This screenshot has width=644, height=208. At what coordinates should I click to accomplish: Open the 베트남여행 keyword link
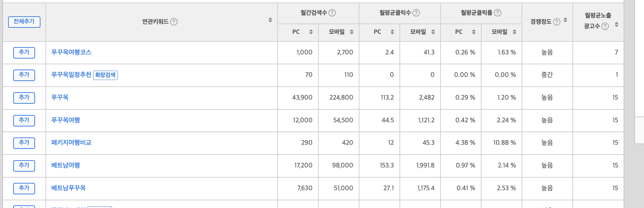click(x=65, y=165)
